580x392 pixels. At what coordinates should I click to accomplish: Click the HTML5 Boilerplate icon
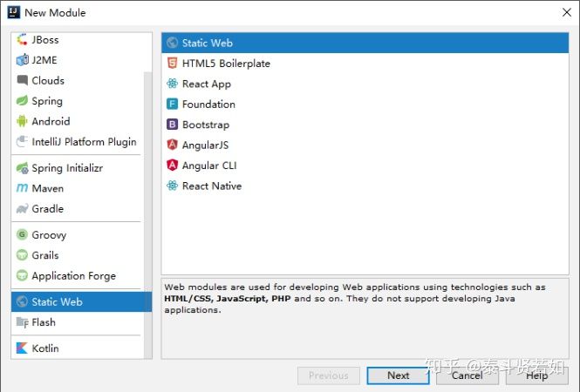[x=173, y=64]
